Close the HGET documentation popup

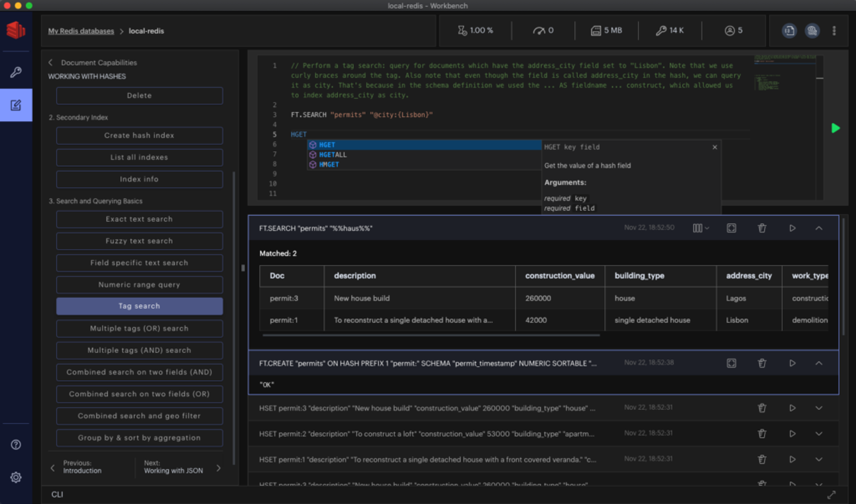pyautogui.click(x=715, y=147)
